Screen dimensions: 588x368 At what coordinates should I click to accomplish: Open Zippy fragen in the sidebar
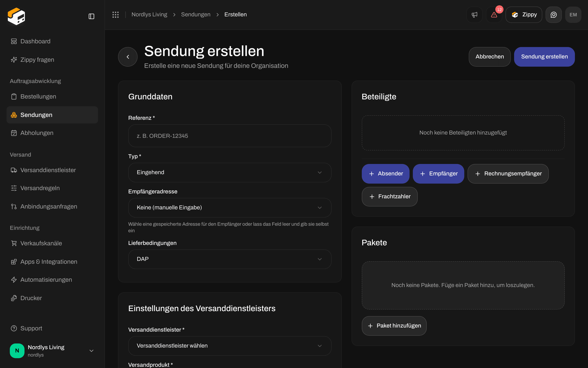[52, 60]
